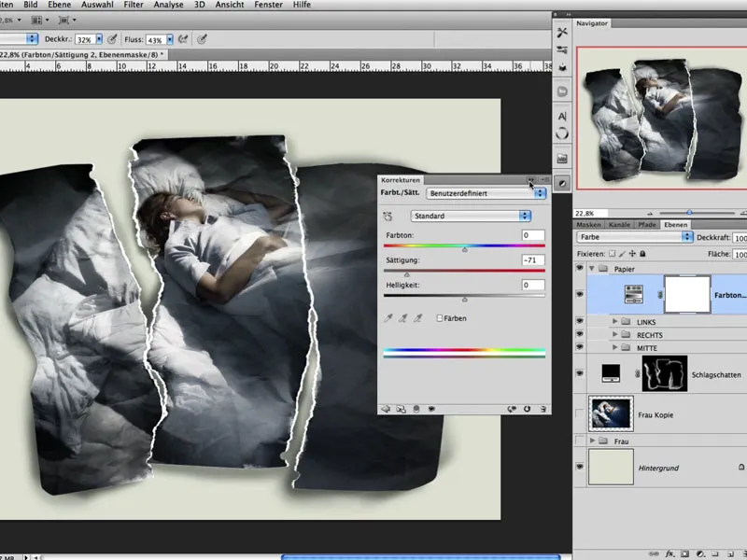Image resolution: width=747 pixels, height=560 pixels.
Task: Open the Filter menu
Action: coord(134,5)
